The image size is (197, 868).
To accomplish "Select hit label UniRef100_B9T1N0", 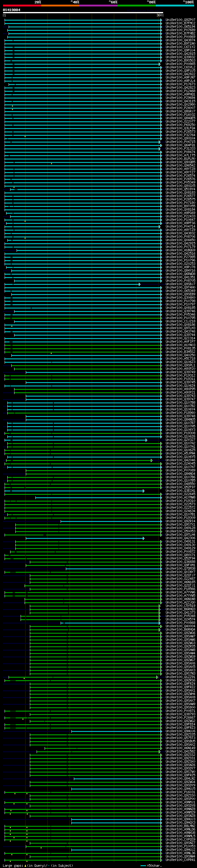I will (180, 43).
